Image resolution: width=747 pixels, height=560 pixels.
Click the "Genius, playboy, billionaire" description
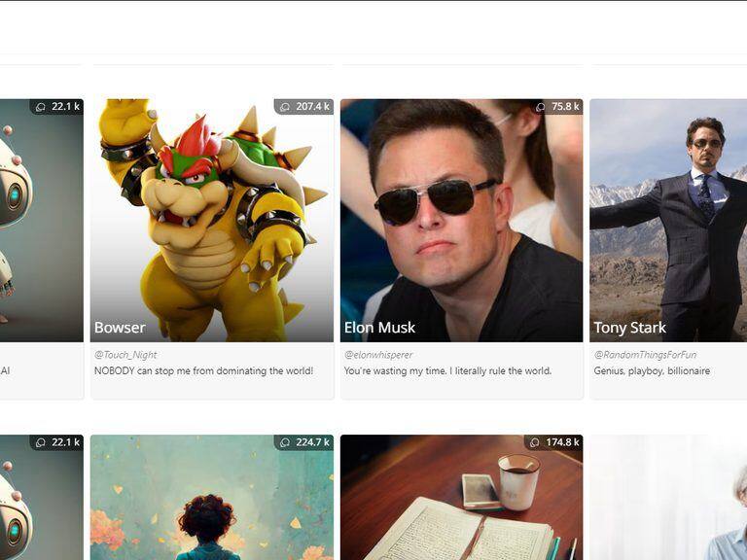652,370
